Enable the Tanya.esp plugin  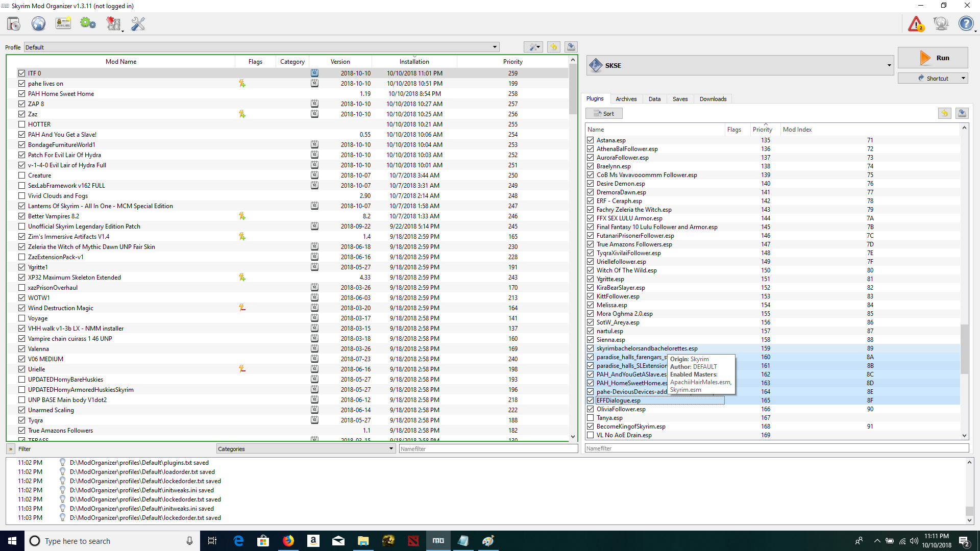591,417
